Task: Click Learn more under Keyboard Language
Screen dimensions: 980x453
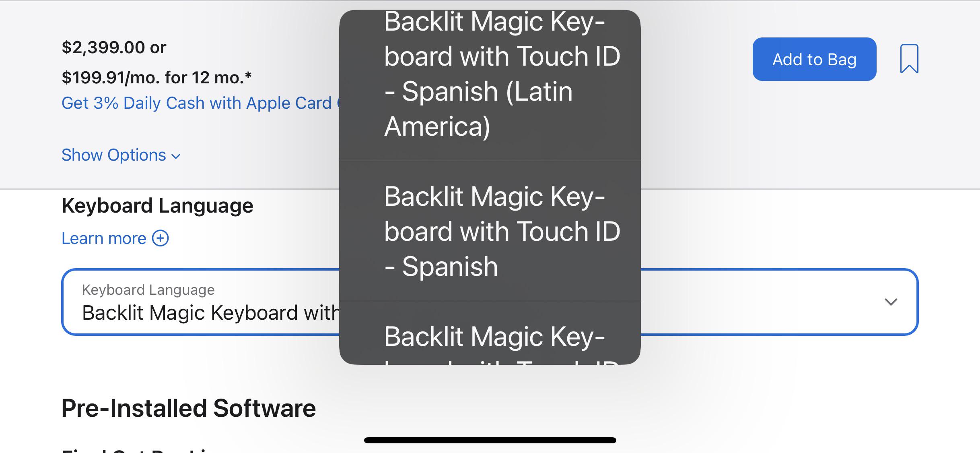Action: tap(103, 238)
